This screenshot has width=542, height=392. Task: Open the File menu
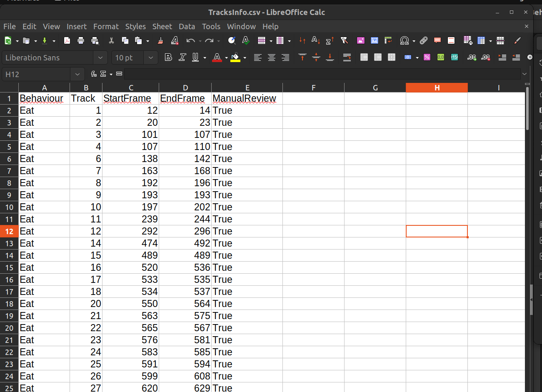[10, 26]
